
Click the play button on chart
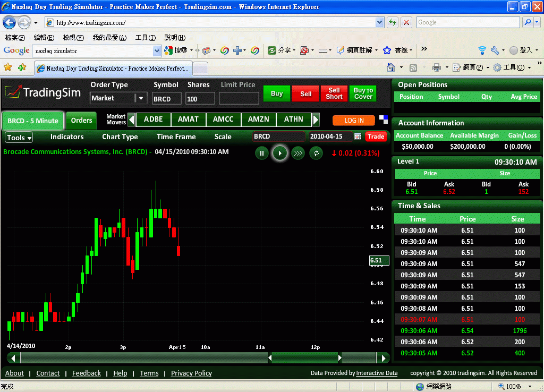(x=280, y=154)
